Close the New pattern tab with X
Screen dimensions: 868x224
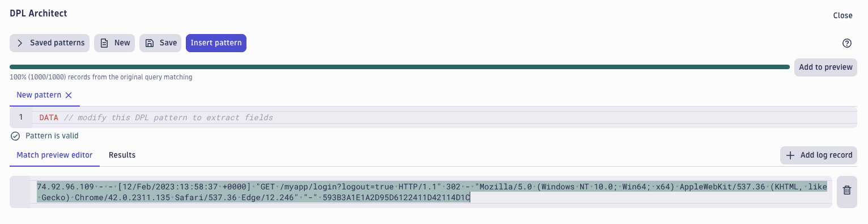[x=69, y=95]
